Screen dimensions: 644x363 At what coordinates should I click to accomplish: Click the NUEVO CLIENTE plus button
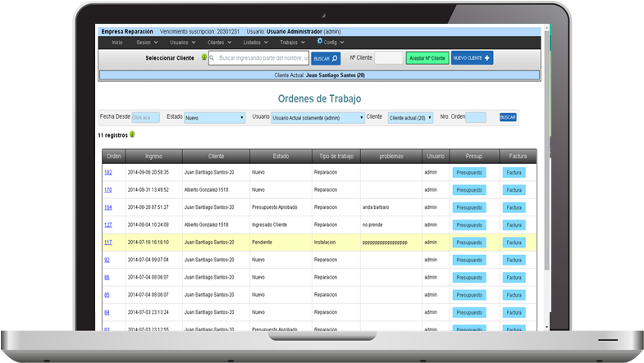[x=472, y=58]
